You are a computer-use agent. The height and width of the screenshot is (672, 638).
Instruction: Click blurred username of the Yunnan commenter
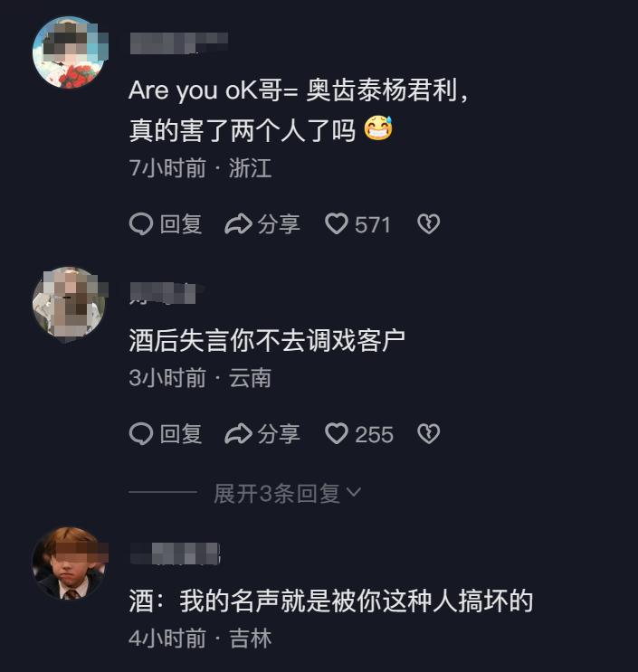point(163,291)
